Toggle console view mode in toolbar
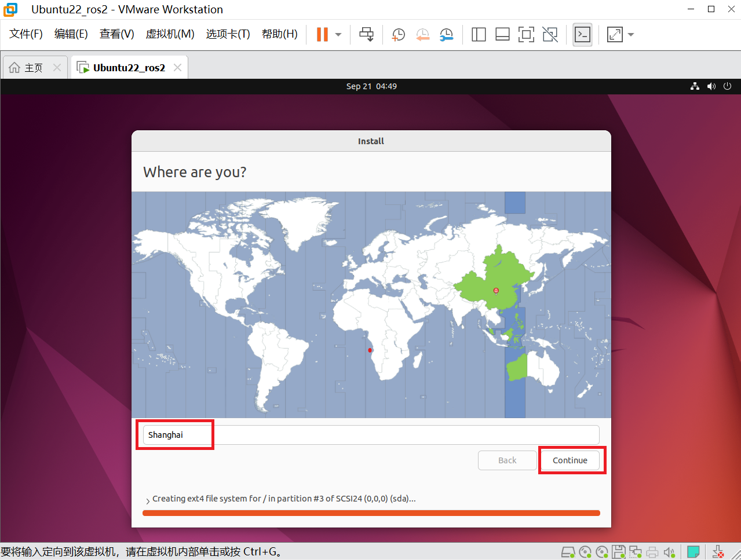Screen dimensions: 741x560 click(582, 35)
